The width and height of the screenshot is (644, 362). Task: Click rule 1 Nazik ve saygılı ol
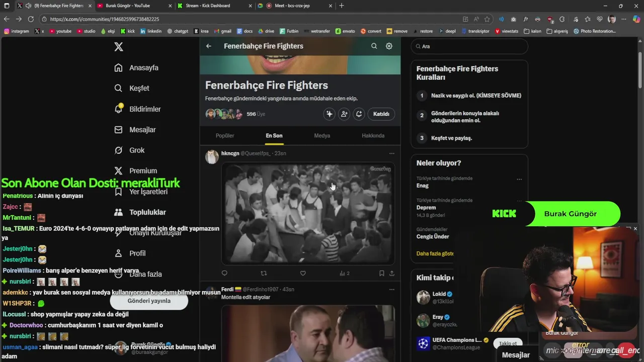476,96
